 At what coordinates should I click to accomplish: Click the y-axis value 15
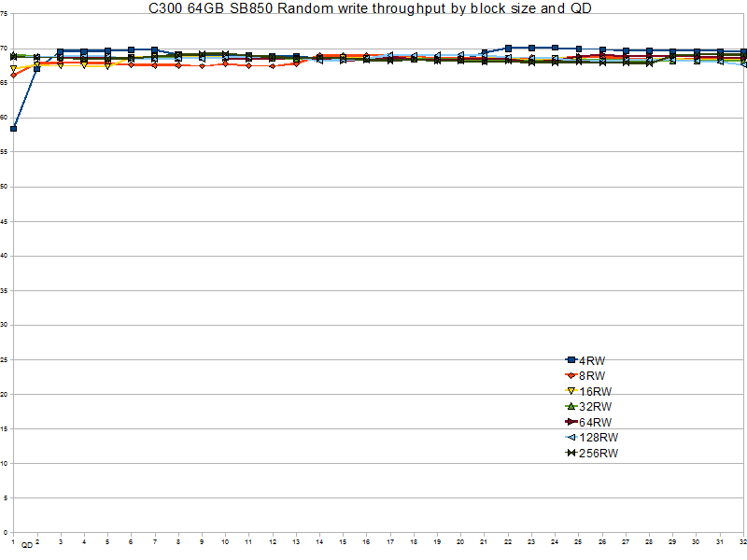coord(4,428)
